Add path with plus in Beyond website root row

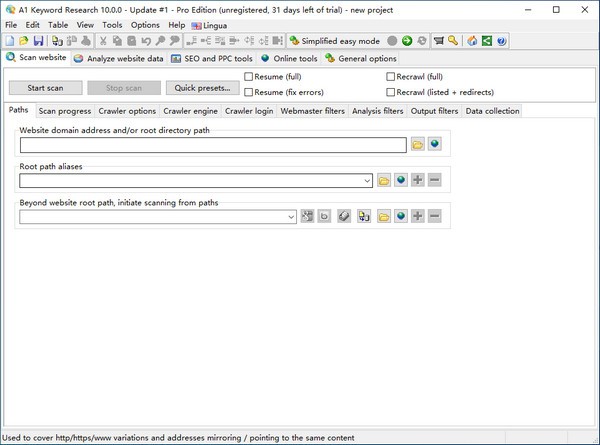[x=417, y=216]
